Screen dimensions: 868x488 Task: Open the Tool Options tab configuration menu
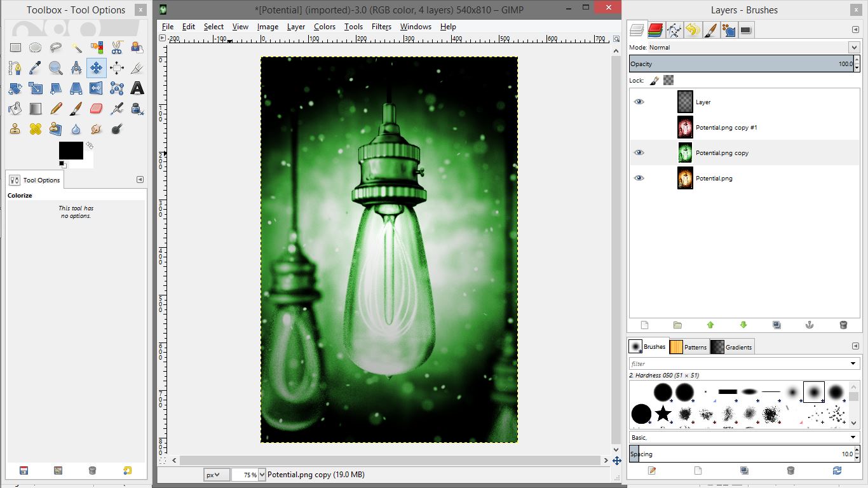(x=140, y=180)
